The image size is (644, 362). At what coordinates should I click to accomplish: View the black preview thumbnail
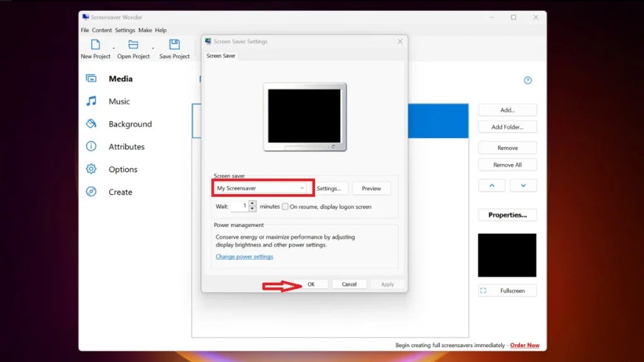pyautogui.click(x=507, y=255)
